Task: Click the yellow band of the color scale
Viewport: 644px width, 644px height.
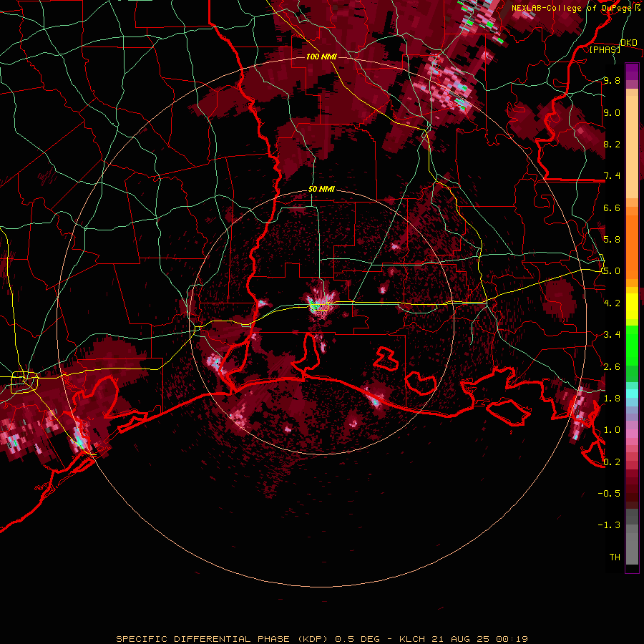Action: 632,306
